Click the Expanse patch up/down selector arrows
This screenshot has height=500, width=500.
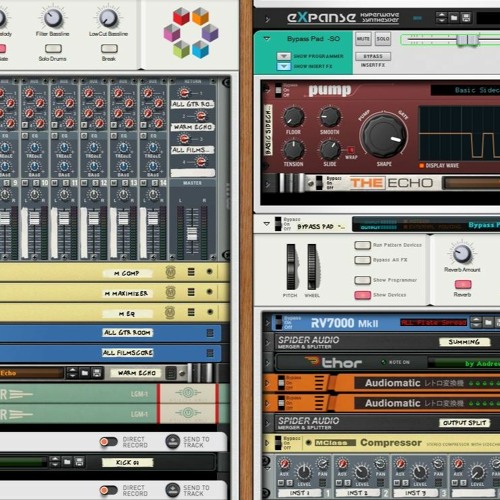pyautogui.click(x=441, y=18)
